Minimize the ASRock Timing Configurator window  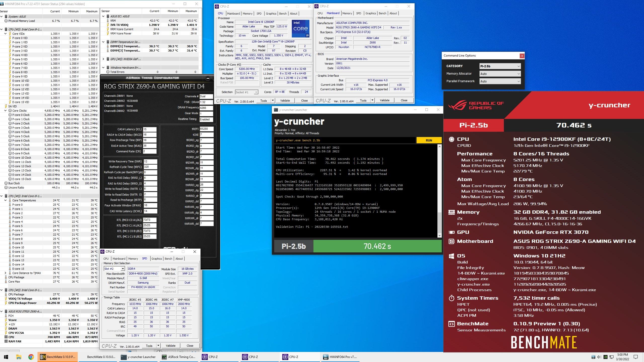point(208,78)
